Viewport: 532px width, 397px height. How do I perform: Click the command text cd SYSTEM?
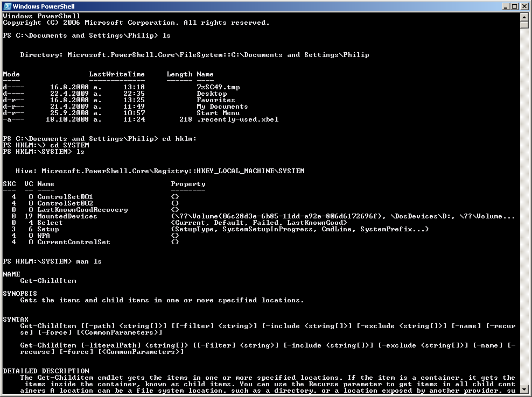(x=69, y=145)
